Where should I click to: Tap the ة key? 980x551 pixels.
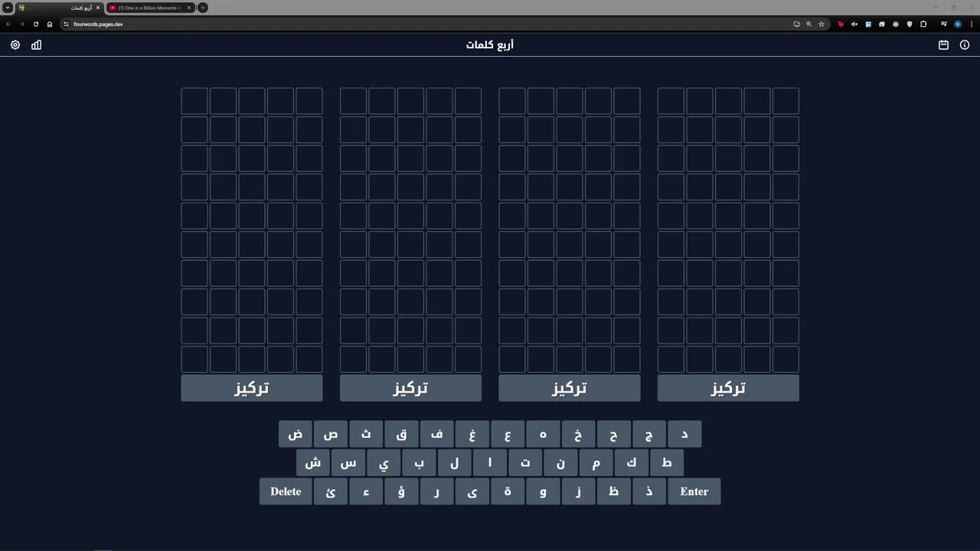[x=508, y=491]
